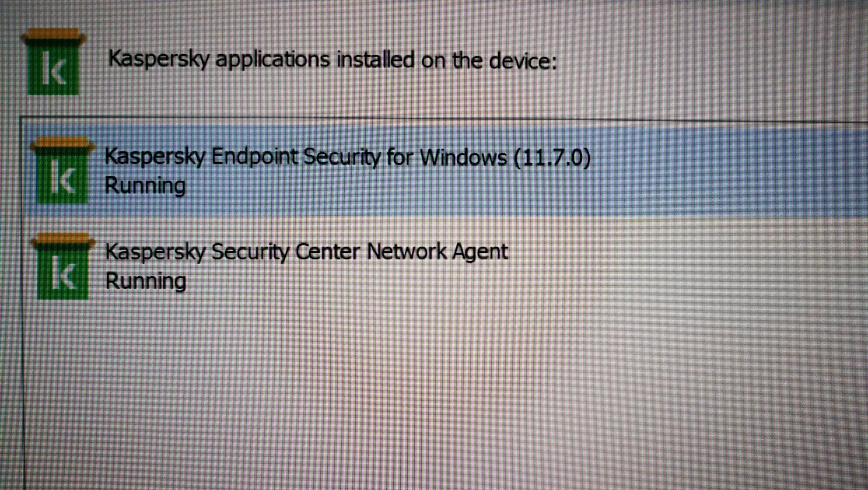Click the Running status under Endpoint Security
The image size is (868, 490).
(145, 186)
